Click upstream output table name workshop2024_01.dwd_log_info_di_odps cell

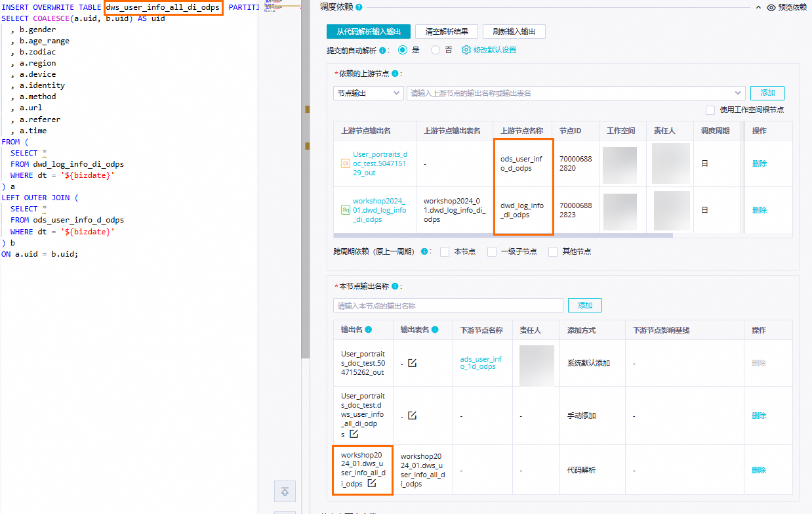coord(455,210)
